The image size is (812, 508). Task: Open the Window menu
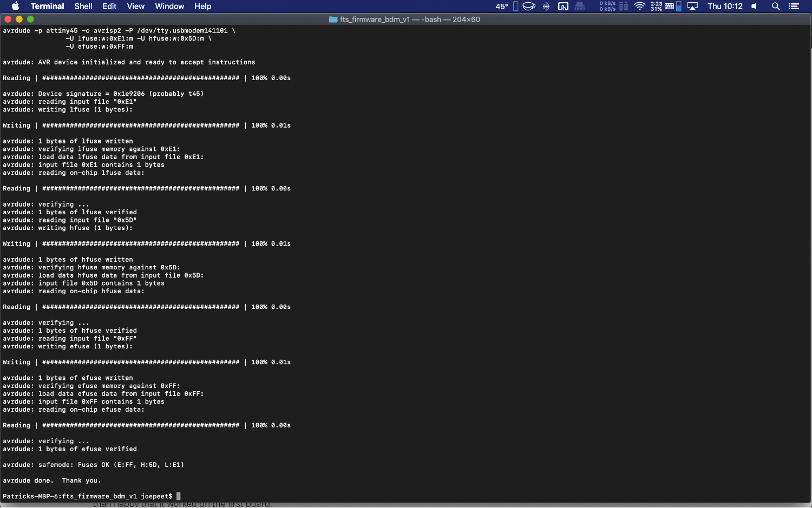click(x=169, y=6)
